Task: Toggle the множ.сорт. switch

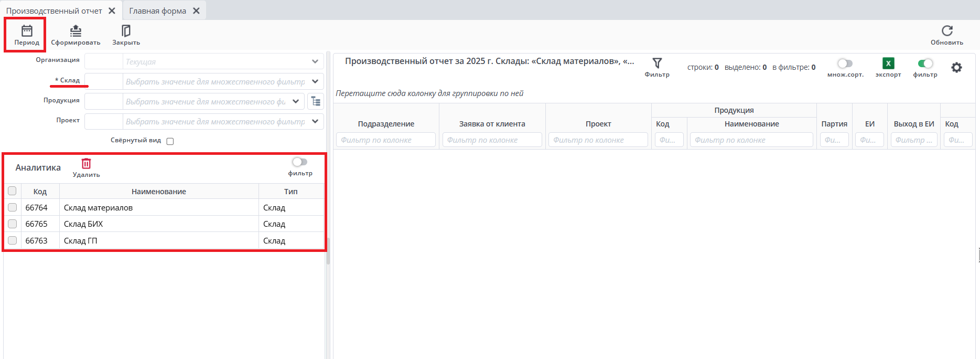Action: [x=845, y=64]
